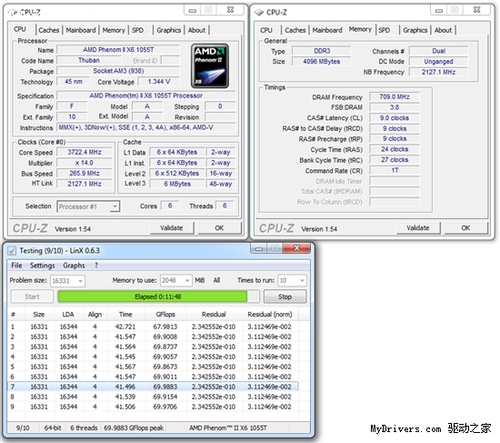Click the Residual (norm) column header

(270, 314)
